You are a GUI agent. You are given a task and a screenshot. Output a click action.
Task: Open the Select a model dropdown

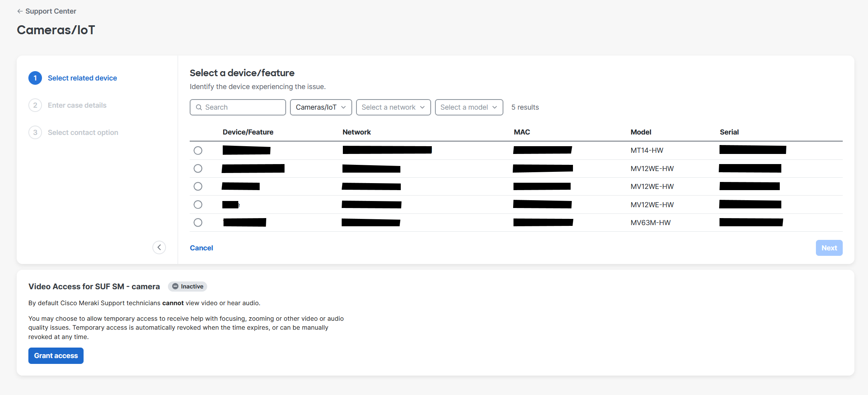click(468, 107)
